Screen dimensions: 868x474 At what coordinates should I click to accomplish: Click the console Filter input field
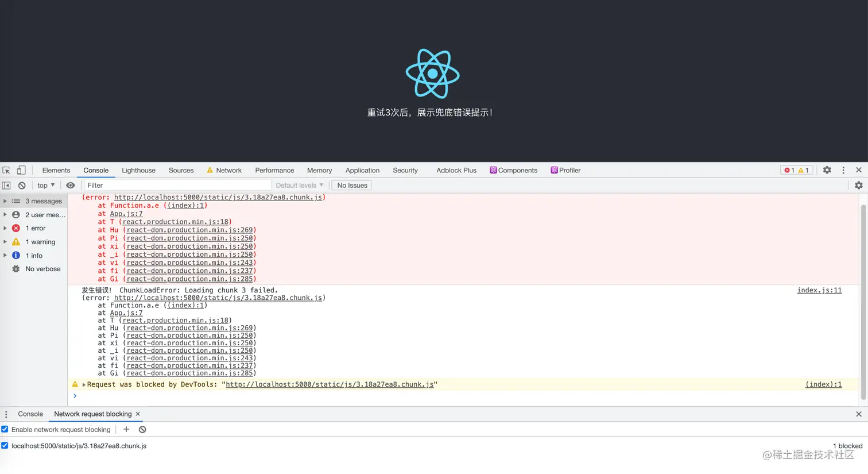tap(177, 186)
